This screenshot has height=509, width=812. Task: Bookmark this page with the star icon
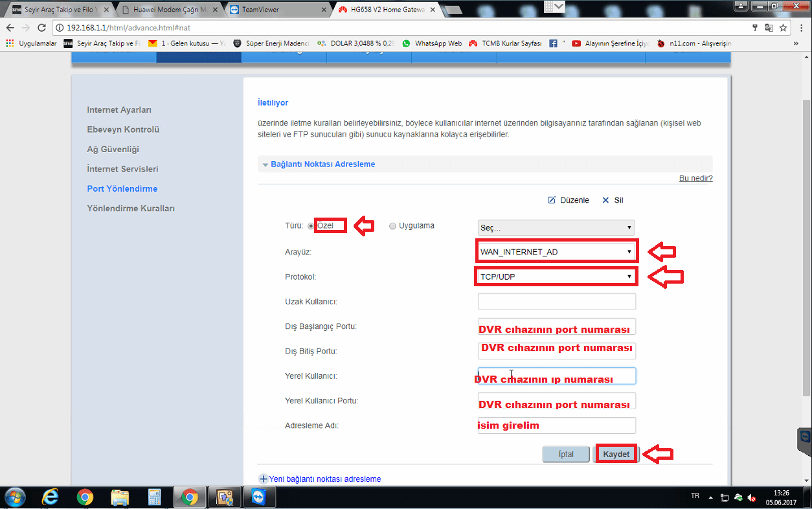pyautogui.click(x=783, y=28)
